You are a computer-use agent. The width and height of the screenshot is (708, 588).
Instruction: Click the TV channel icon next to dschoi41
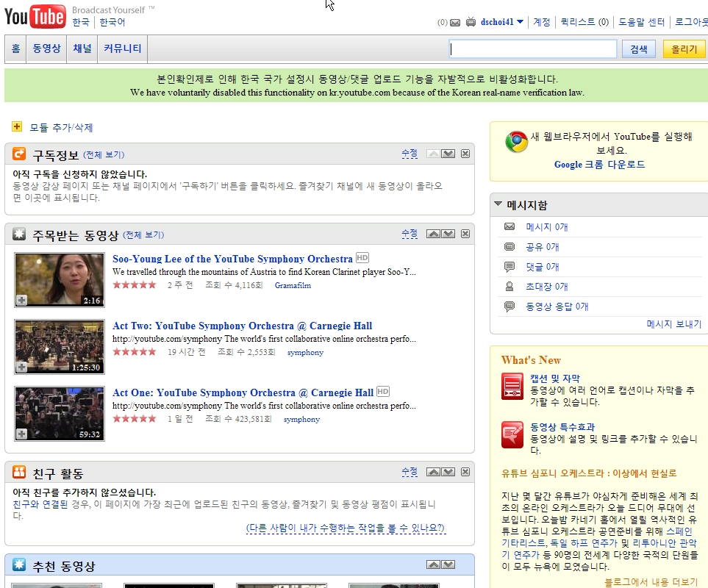coord(471,22)
